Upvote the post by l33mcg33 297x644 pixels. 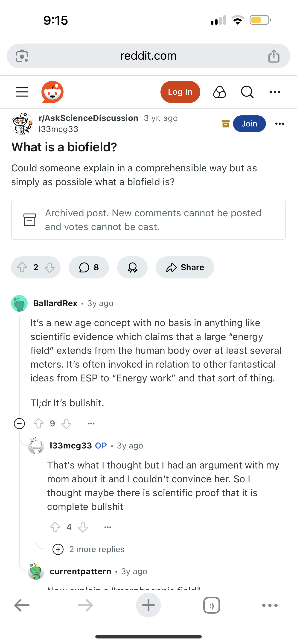[x=22, y=267]
